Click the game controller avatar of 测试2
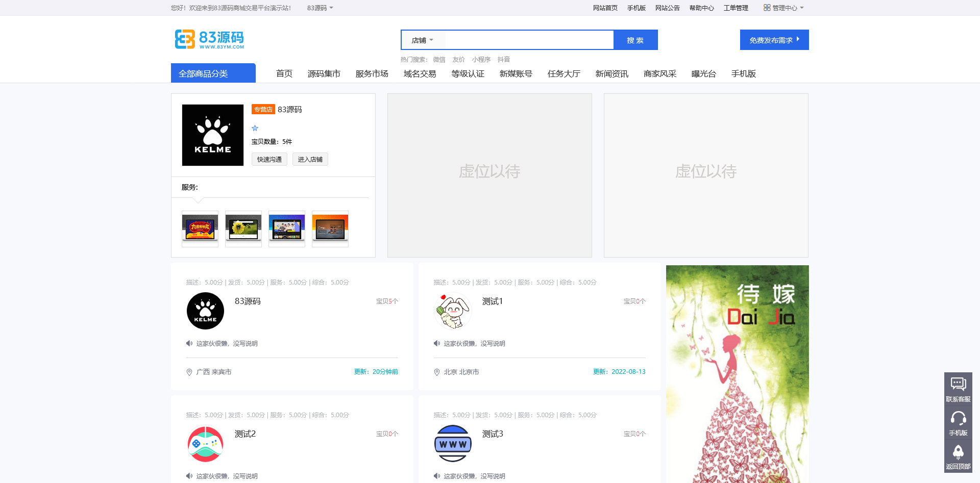The image size is (980, 483). click(205, 444)
